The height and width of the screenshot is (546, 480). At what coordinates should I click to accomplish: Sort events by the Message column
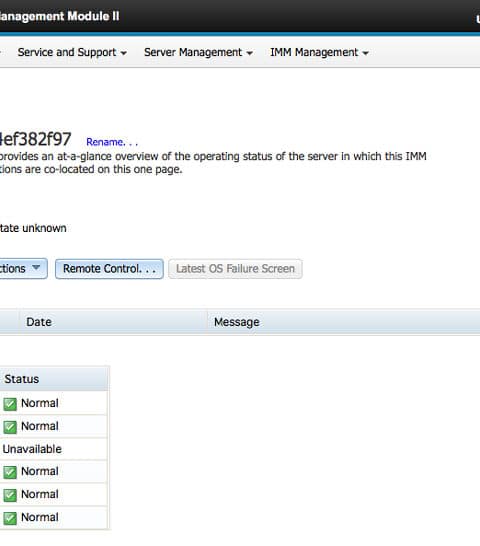point(343,322)
